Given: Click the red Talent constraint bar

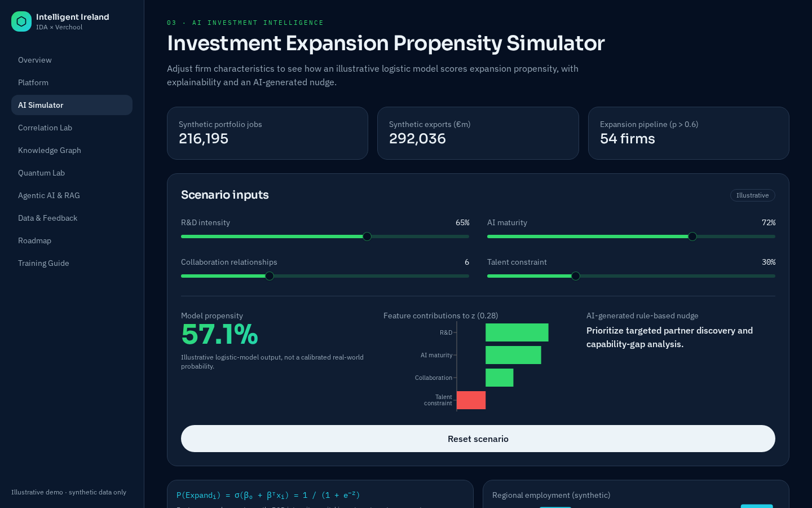Looking at the screenshot, I should [x=471, y=400].
